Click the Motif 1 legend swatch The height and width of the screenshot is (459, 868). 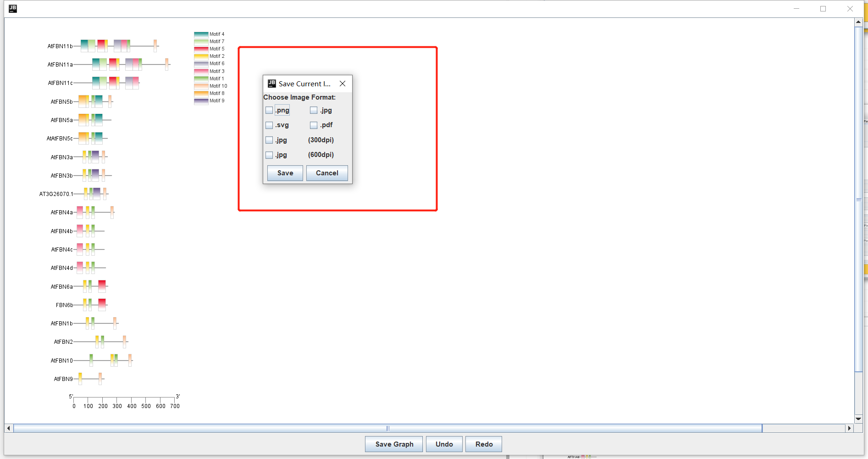coord(201,79)
